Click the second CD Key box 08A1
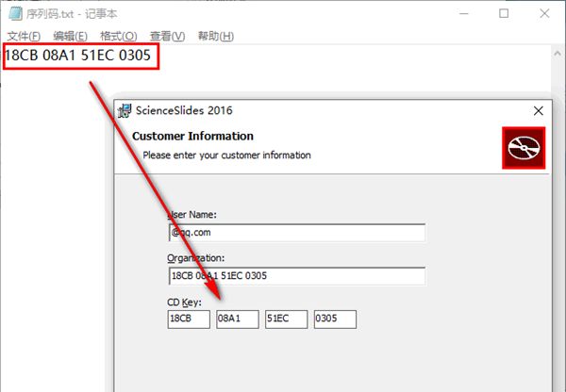The image size is (566, 392). coord(238,319)
